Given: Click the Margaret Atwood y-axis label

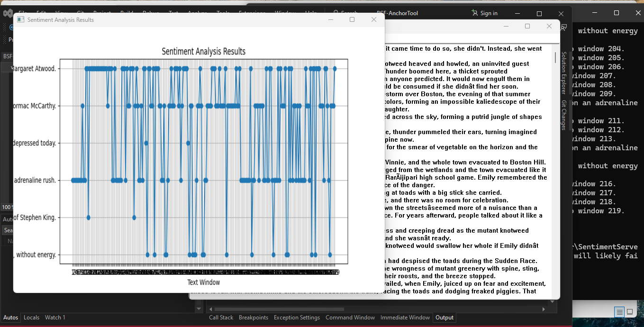Looking at the screenshot, I should tap(34, 68).
